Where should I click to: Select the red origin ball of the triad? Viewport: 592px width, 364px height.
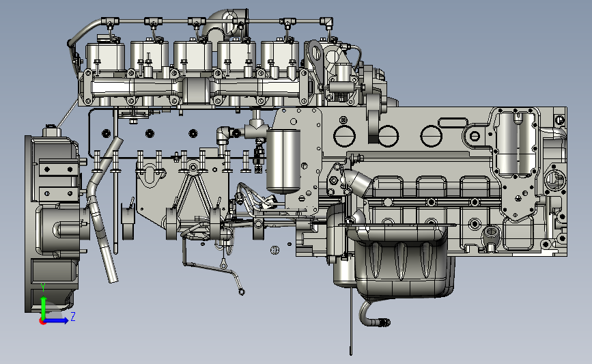point(42,322)
